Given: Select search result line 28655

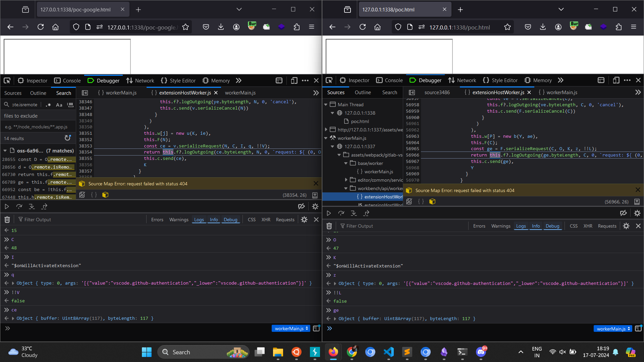Looking at the screenshot, I should point(38,159).
